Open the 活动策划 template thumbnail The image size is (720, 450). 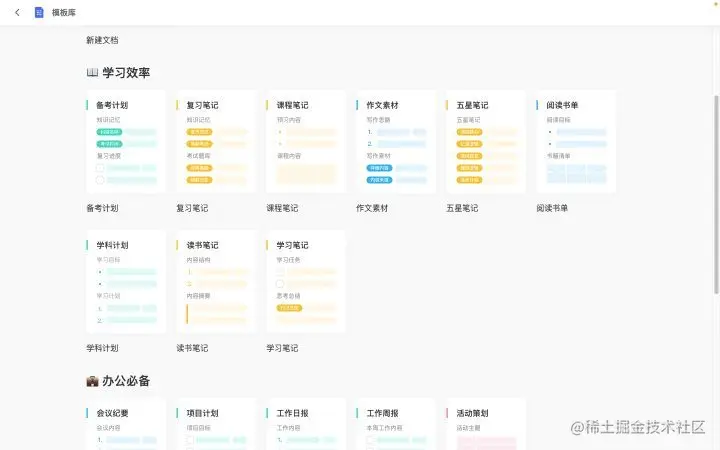486,424
